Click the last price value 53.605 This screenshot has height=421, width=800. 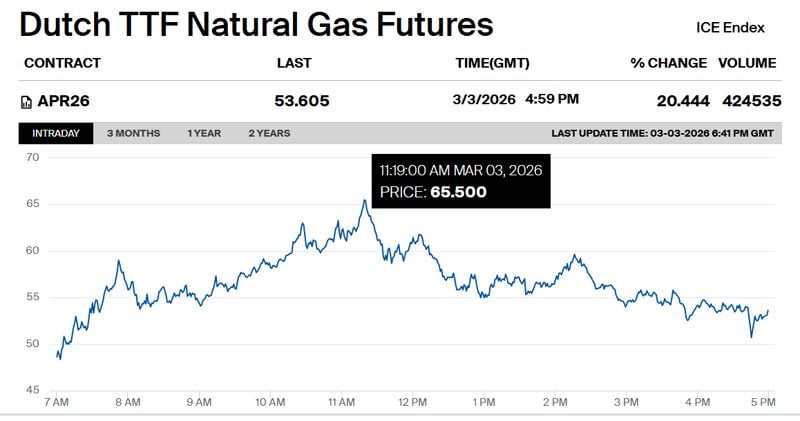[301, 101]
